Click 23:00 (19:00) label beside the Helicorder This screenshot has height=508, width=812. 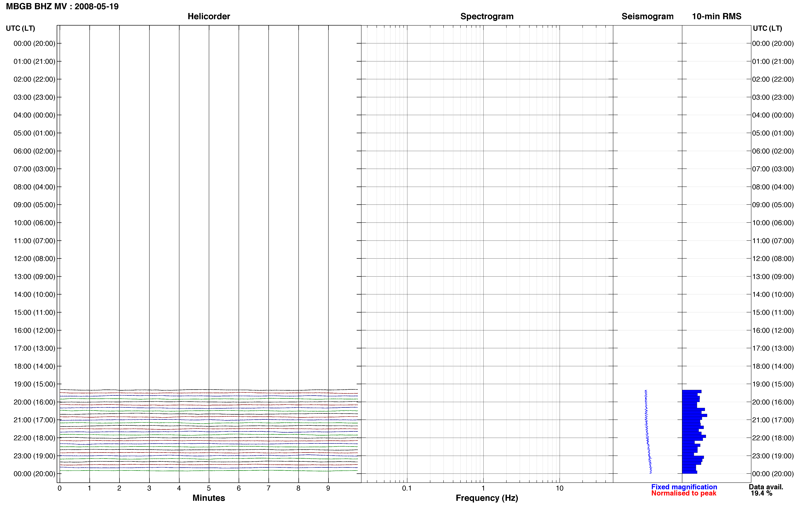click(34, 456)
